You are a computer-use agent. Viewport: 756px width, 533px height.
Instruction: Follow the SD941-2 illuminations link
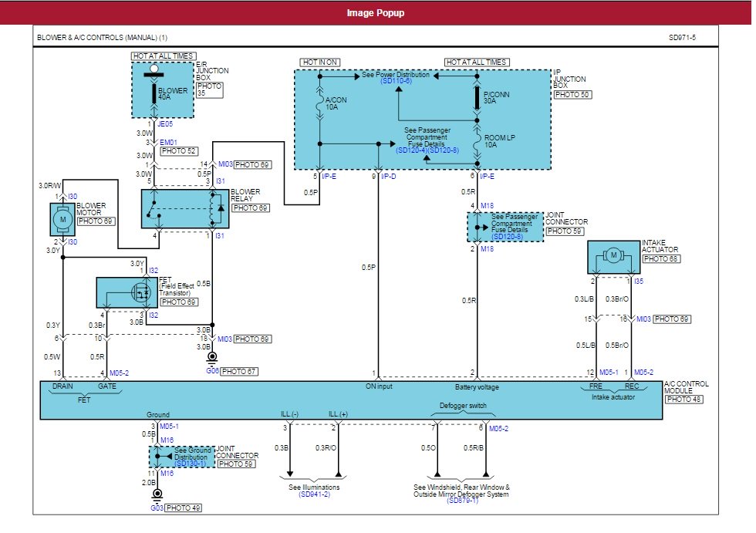pos(314,494)
